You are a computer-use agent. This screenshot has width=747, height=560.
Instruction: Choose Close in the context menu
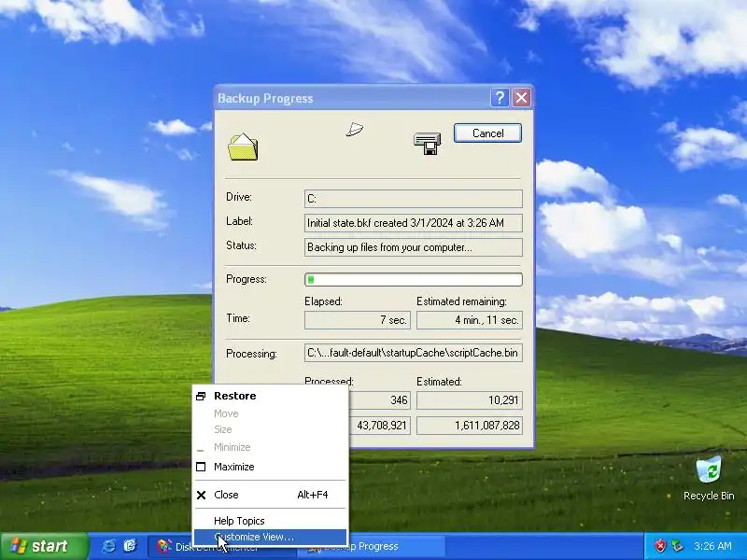[270, 495]
